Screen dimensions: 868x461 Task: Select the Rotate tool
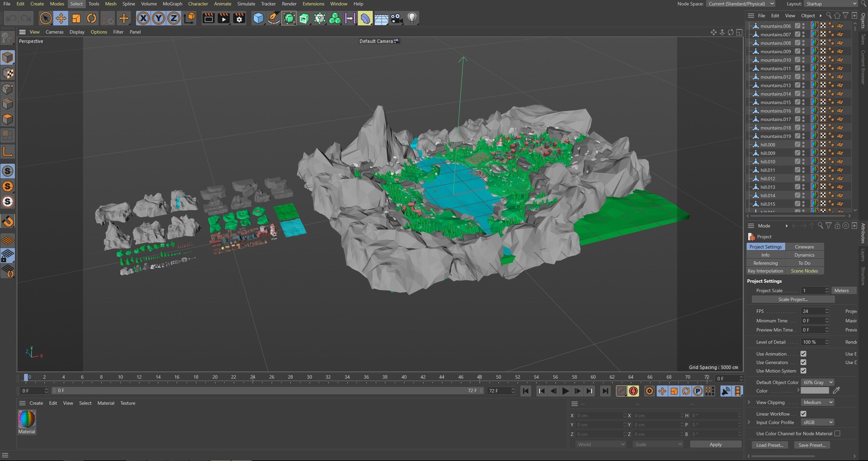click(92, 18)
